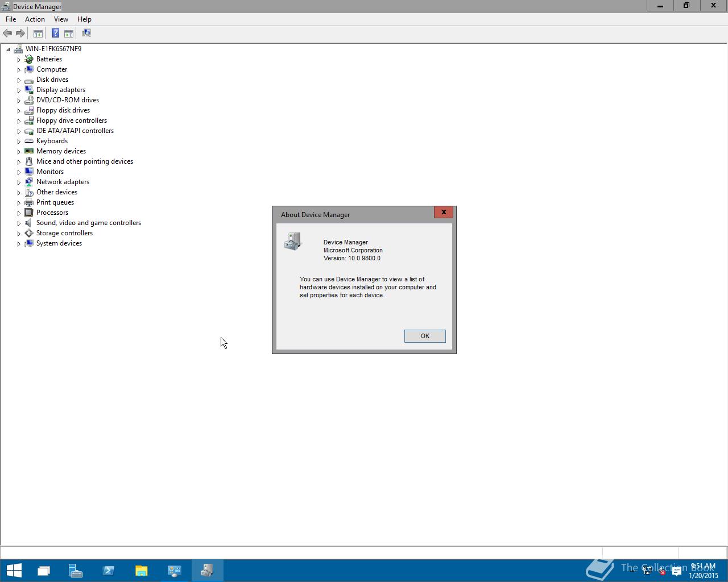Click the Version: 10.0.9800.0 text
This screenshot has width=728, height=582.
coord(352,258)
